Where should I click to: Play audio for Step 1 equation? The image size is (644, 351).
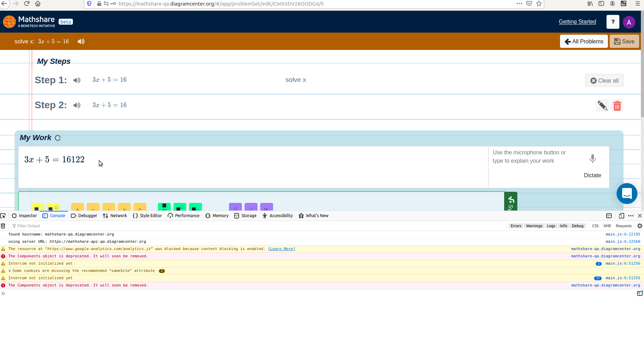(77, 80)
